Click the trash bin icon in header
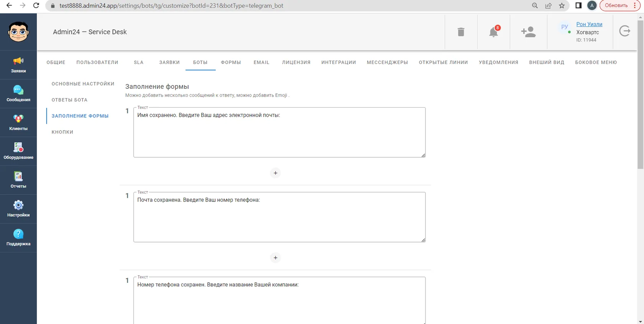Screen dimensions: 644x324 [x=461, y=32]
